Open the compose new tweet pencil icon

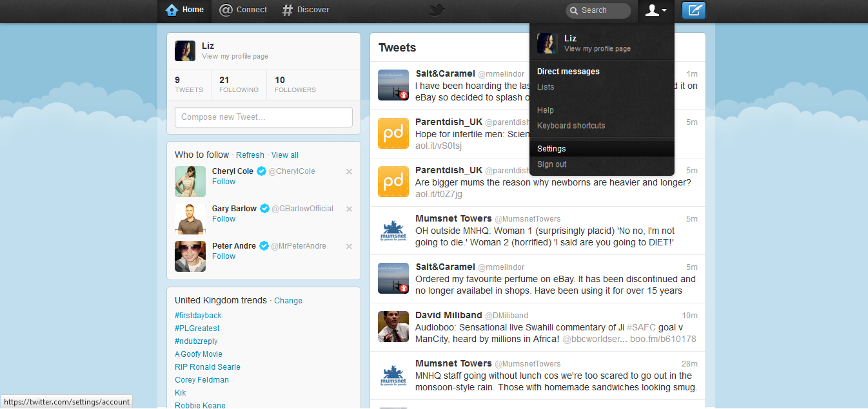(693, 10)
